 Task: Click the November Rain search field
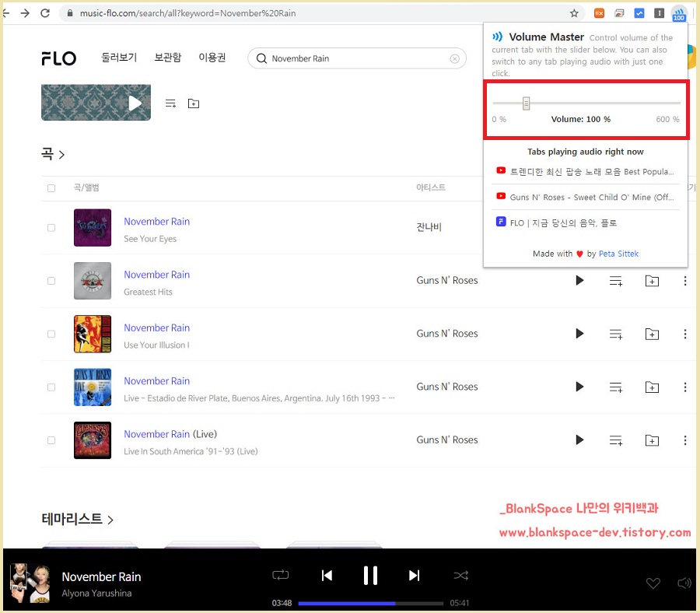pos(357,58)
